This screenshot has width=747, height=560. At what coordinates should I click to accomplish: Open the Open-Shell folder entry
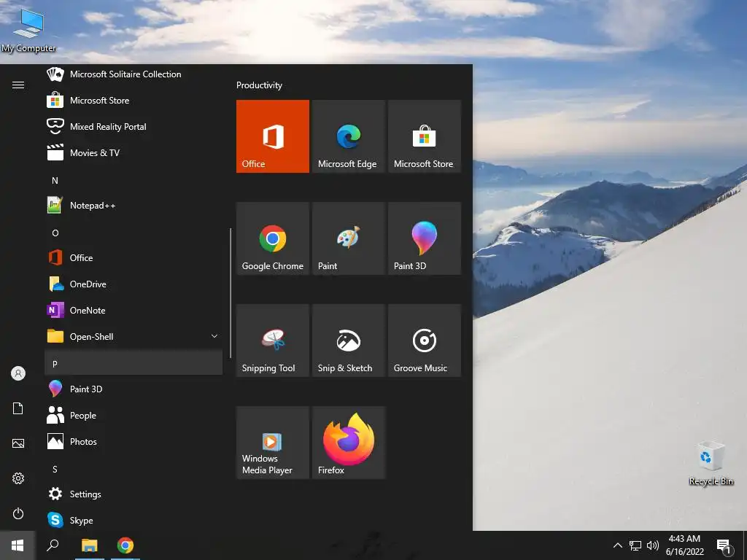click(x=133, y=336)
